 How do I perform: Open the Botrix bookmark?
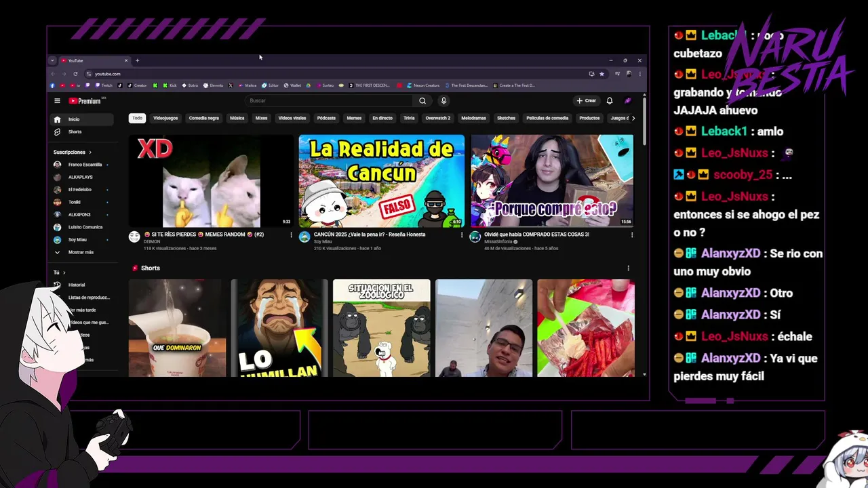pyautogui.click(x=189, y=85)
